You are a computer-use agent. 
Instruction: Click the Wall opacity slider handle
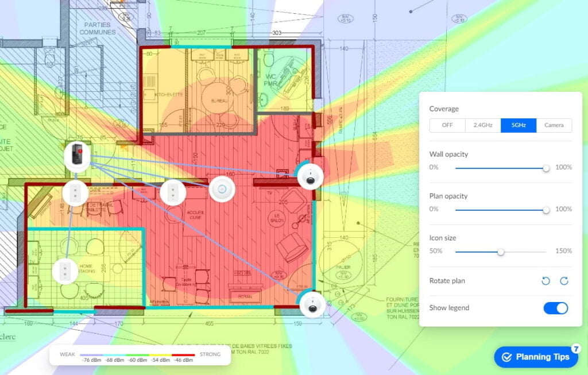point(546,168)
